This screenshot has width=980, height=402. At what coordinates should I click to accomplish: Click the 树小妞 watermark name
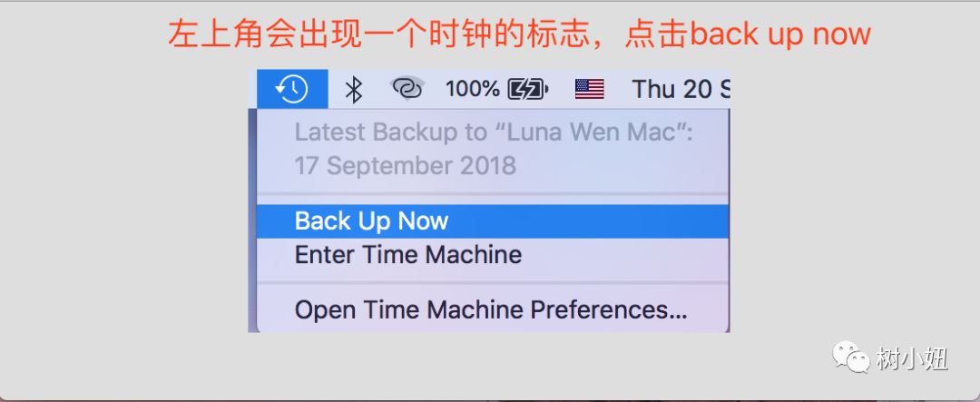pyautogui.click(x=912, y=359)
